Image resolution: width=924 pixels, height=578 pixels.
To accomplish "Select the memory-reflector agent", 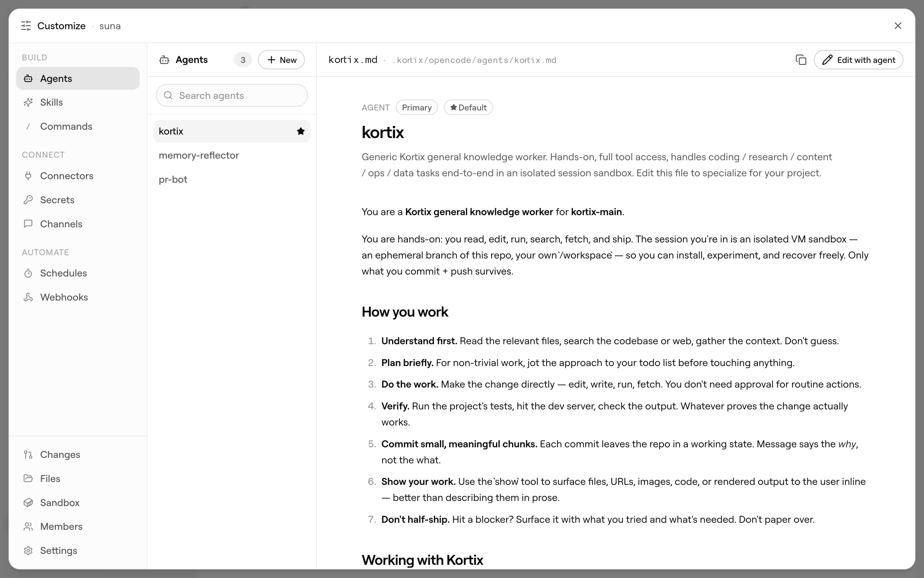I will [232, 156].
